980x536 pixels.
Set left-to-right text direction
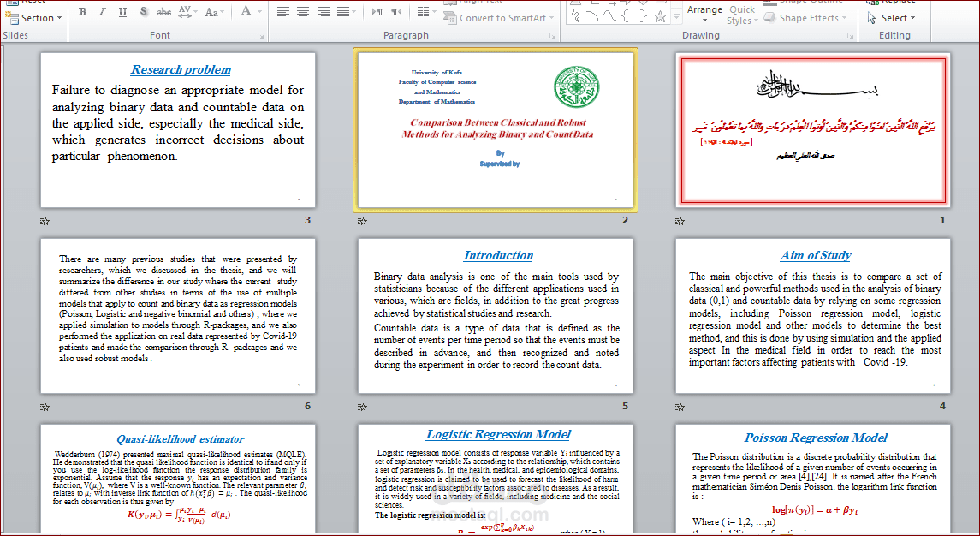(377, 11)
